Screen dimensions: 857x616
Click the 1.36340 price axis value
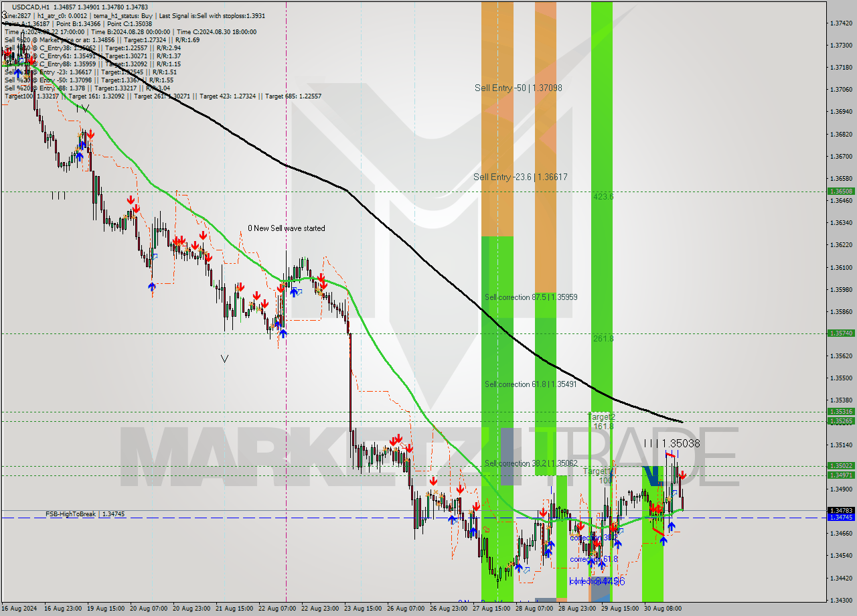coord(840,222)
